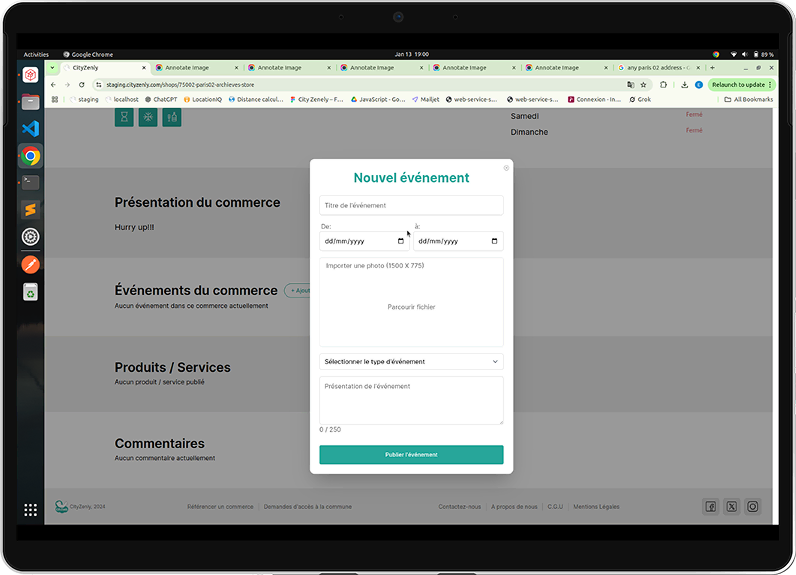Click the Mentions Légales footer link
Image resolution: width=796 pixels, height=575 pixels.
click(x=596, y=506)
